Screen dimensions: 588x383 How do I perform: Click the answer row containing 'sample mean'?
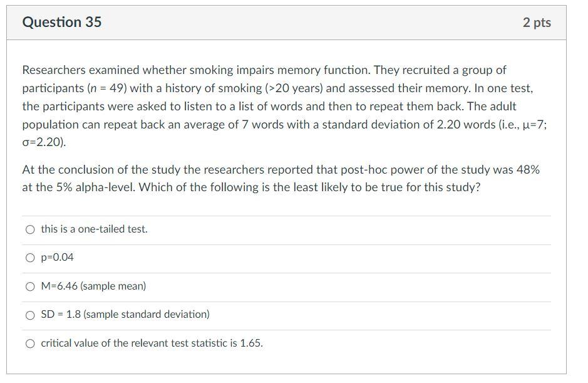(x=92, y=286)
